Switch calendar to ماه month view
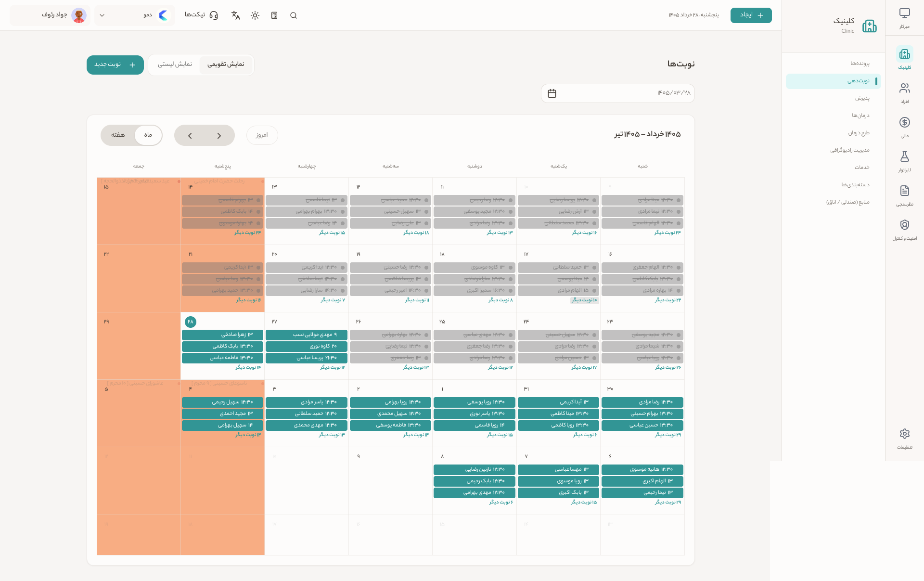The height and width of the screenshot is (581, 924). click(x=148, y=135)
